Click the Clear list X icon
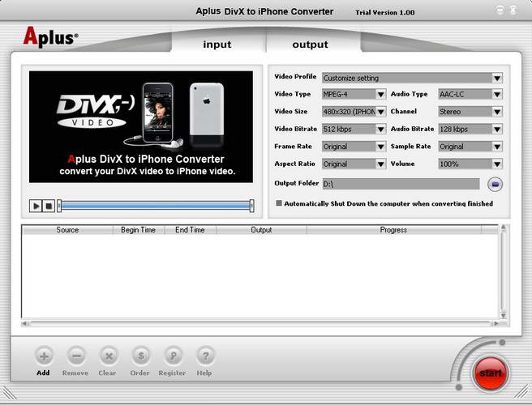 (109, 356)
